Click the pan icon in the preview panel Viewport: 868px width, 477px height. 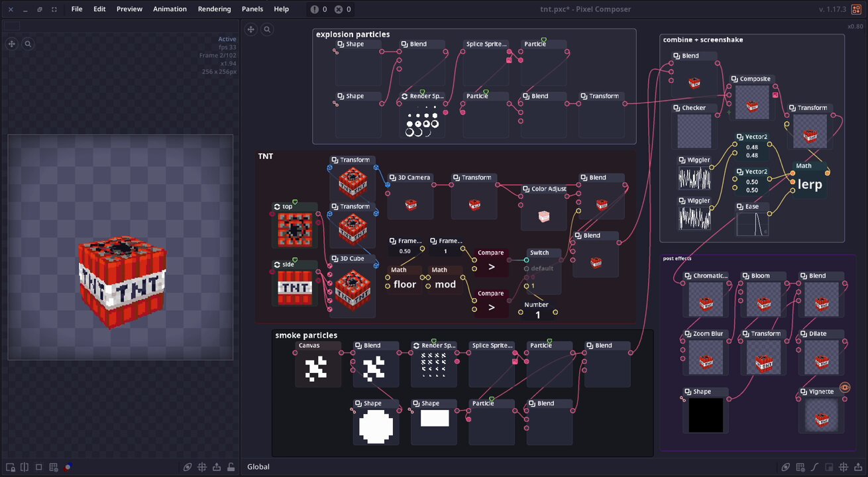[x=11, y=44]
